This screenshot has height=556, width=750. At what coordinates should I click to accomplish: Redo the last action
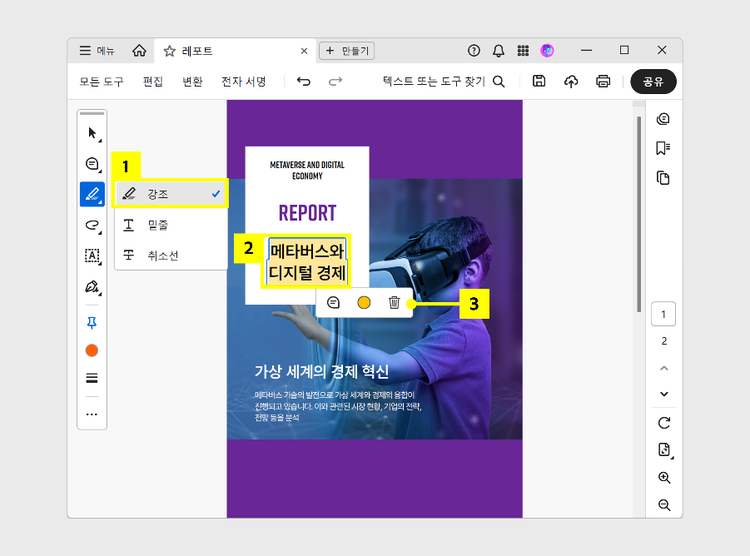pos(335,81)
